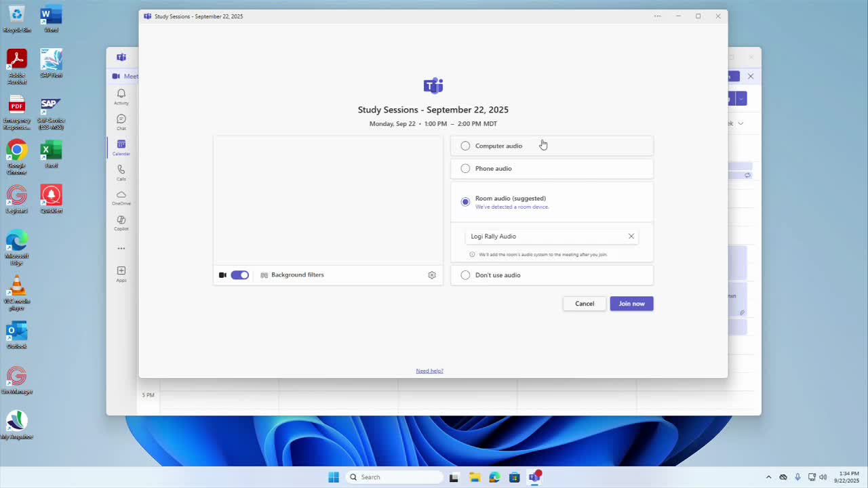Choose Don't use audio option

465,275
